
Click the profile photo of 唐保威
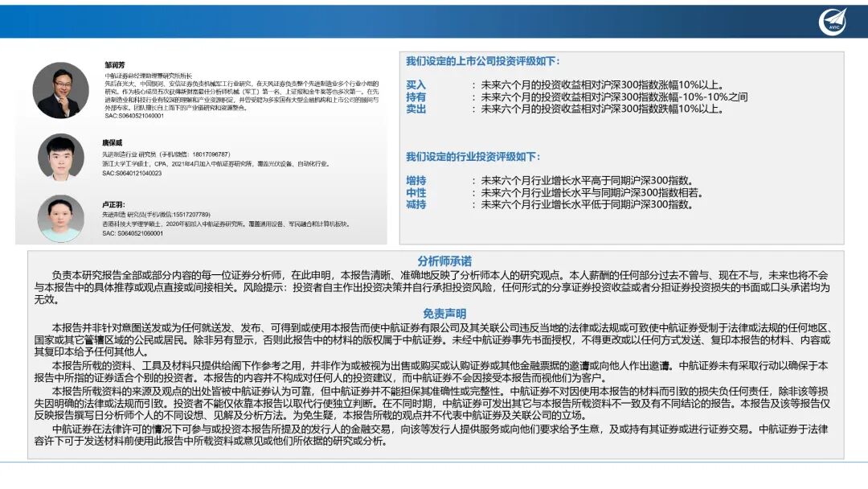click(61, 158)
